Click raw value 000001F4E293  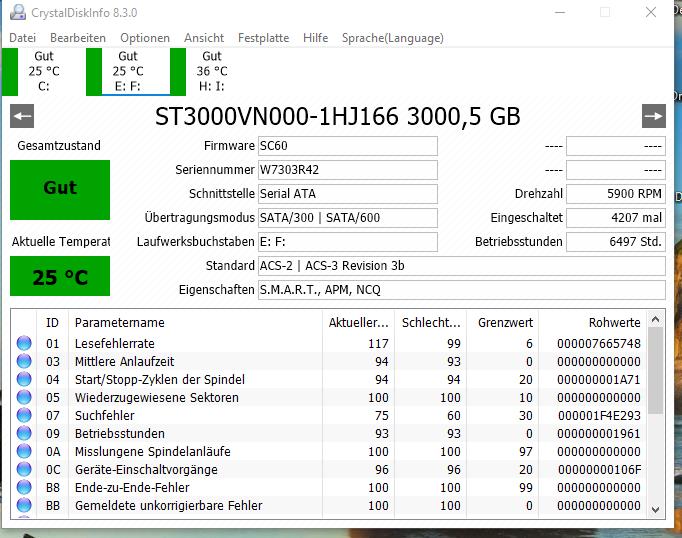tap(599, 415)
